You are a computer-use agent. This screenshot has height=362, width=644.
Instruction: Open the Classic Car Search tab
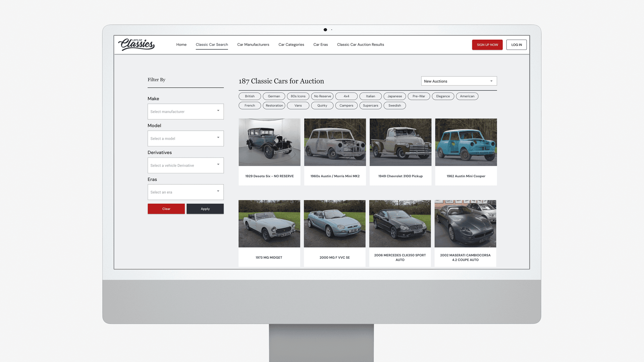pos(212,45)
